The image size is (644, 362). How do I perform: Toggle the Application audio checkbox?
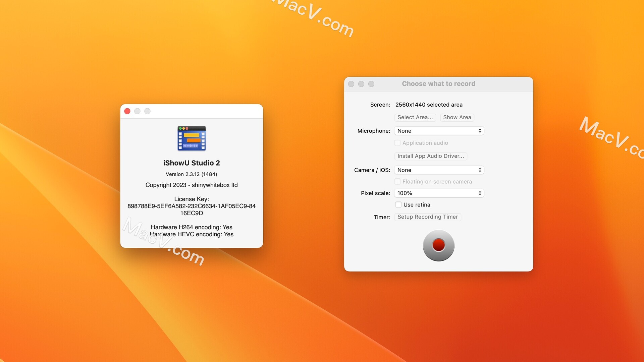click(x=397, y=143)
